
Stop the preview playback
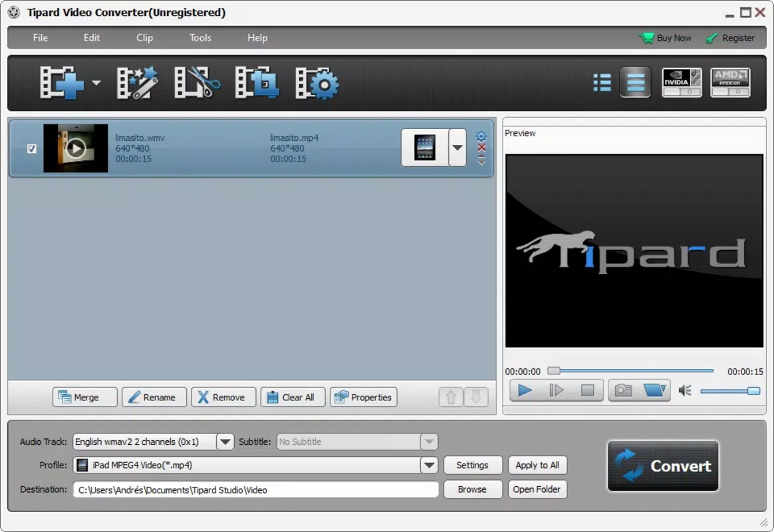coord(587,391)
